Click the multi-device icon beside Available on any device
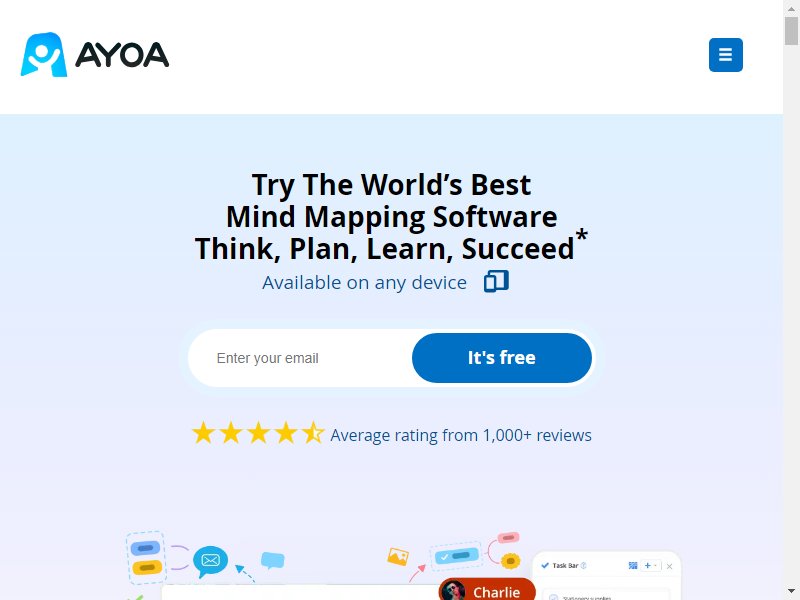The image size is (800, 600). click(x=496, y=282)
